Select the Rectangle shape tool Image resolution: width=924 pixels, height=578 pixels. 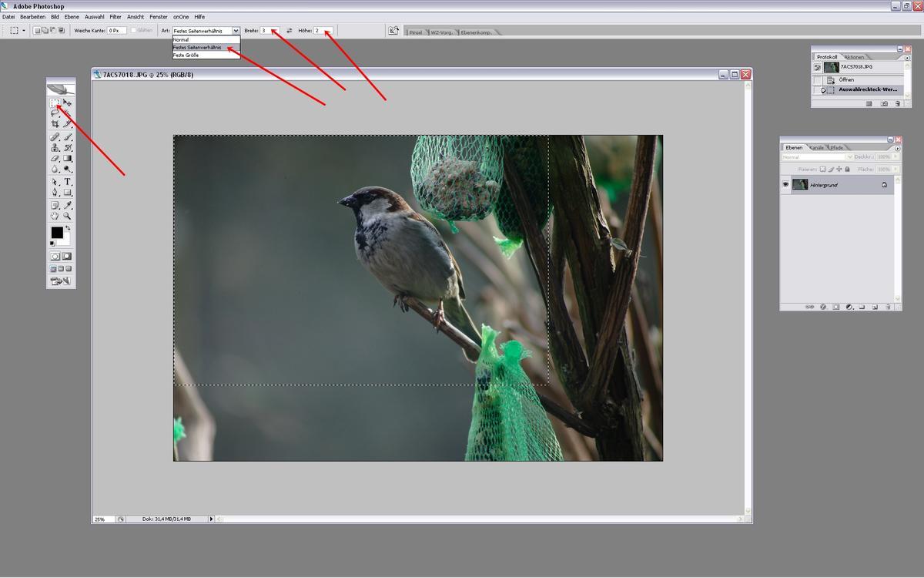coord(68,193)
